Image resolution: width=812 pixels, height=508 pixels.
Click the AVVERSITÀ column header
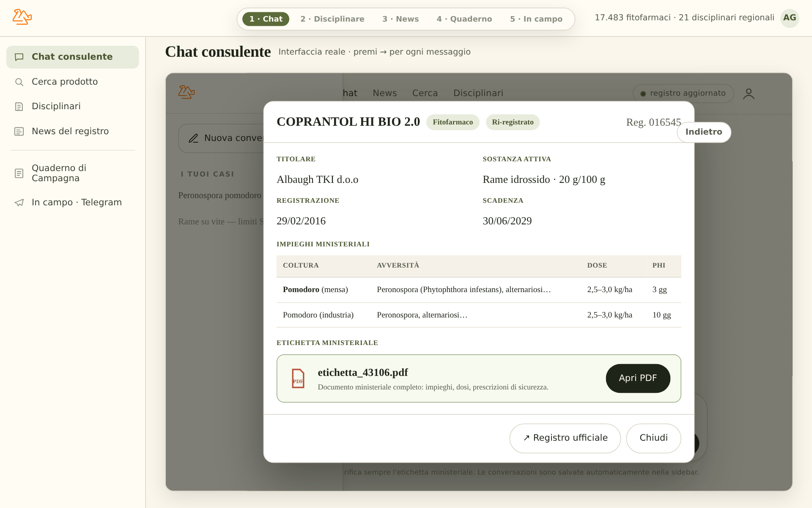(398, 265)
